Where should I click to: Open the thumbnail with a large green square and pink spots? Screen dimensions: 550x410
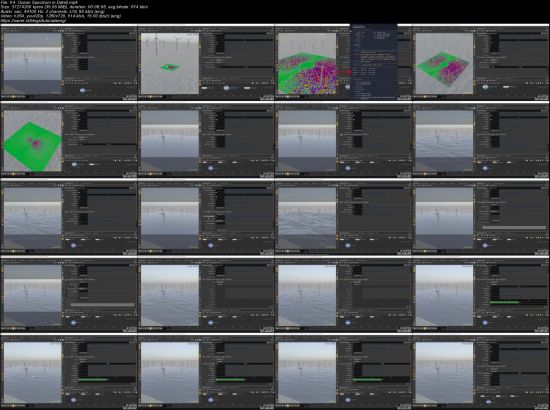point(69,140)
